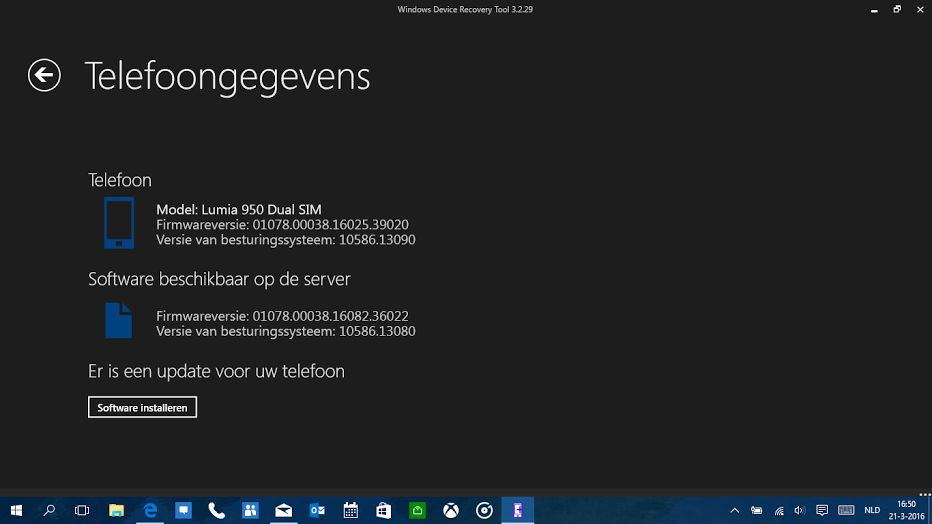Click 'Er is een update voor uw telefoon' text
The height and width of the screenshot is (524, 932).
pyautogui.click(x=216, y=371)
